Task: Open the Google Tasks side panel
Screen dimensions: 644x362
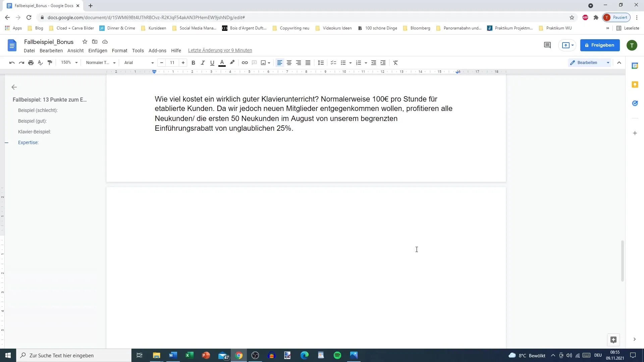Action: pyautogui.click(x=635, y=103)
